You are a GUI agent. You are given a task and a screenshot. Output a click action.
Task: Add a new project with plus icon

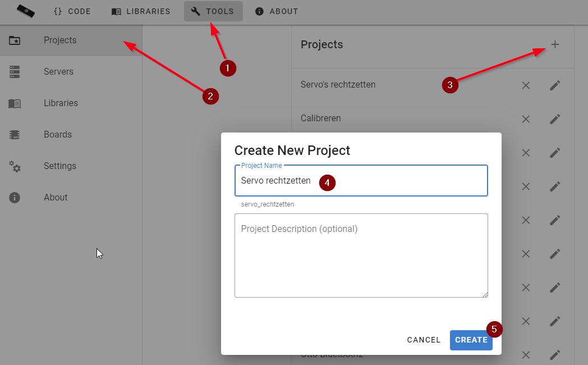click(x=555, y=45)
